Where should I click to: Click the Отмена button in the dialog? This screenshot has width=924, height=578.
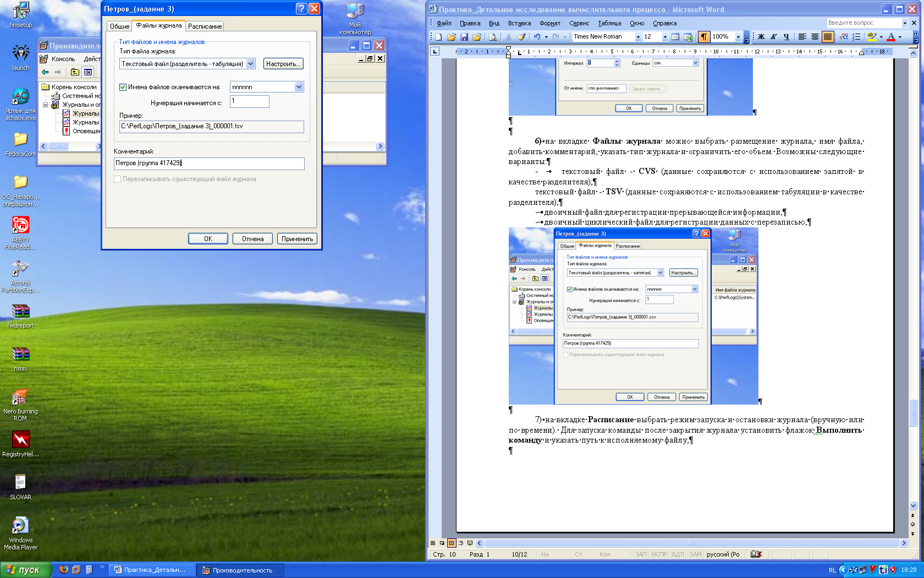pos(252,238)
